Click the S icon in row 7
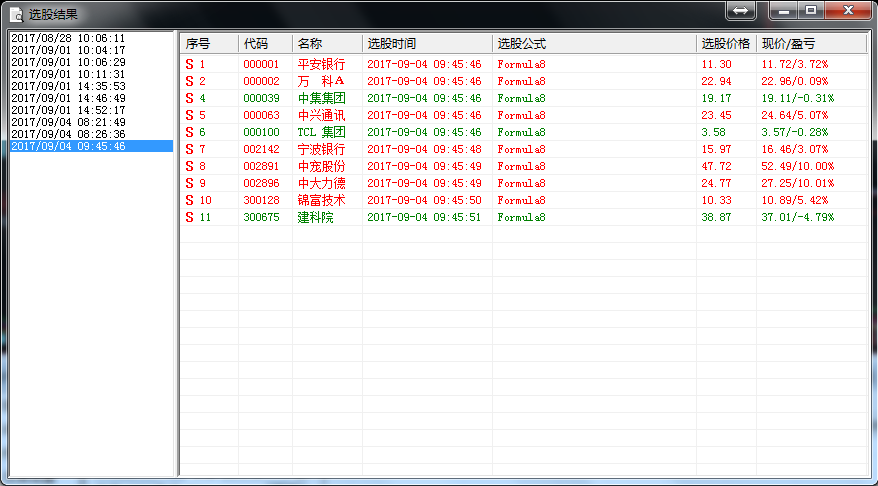Screen dimensions: 878x486 [189, 149]
